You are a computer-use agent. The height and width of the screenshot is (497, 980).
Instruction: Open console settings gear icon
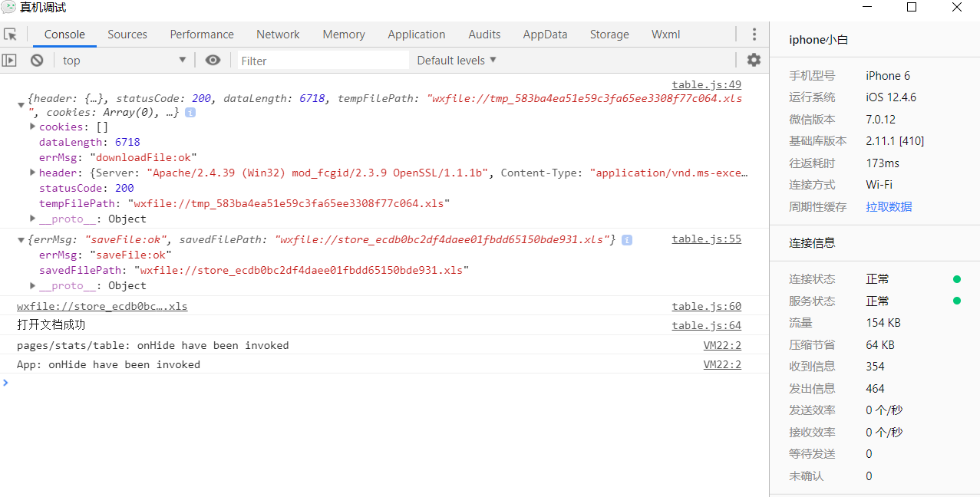point(754,60)
